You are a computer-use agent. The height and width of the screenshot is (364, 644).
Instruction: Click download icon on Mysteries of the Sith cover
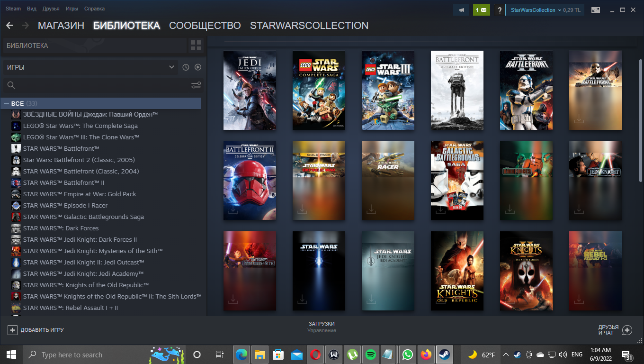coord(233,300)
